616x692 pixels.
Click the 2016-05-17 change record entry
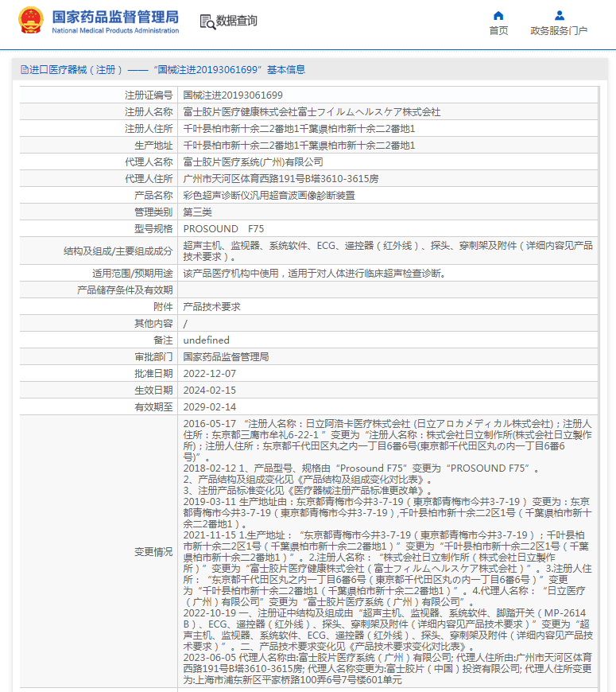[x=387, y=441]
